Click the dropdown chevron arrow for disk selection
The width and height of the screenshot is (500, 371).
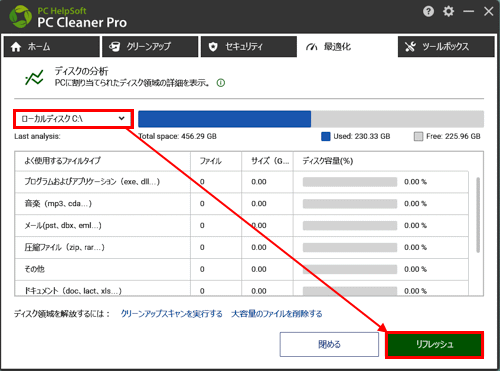[x=121, y=118]
